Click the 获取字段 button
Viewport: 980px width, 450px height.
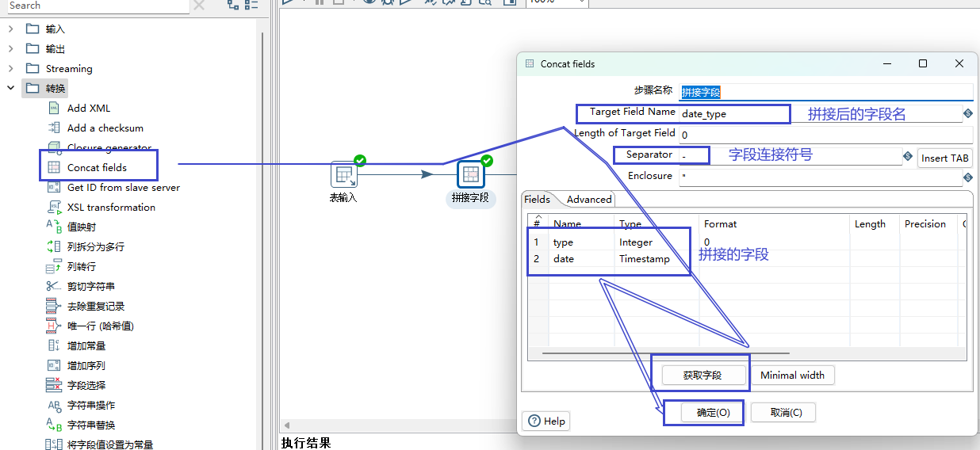(x=702, y=376)
